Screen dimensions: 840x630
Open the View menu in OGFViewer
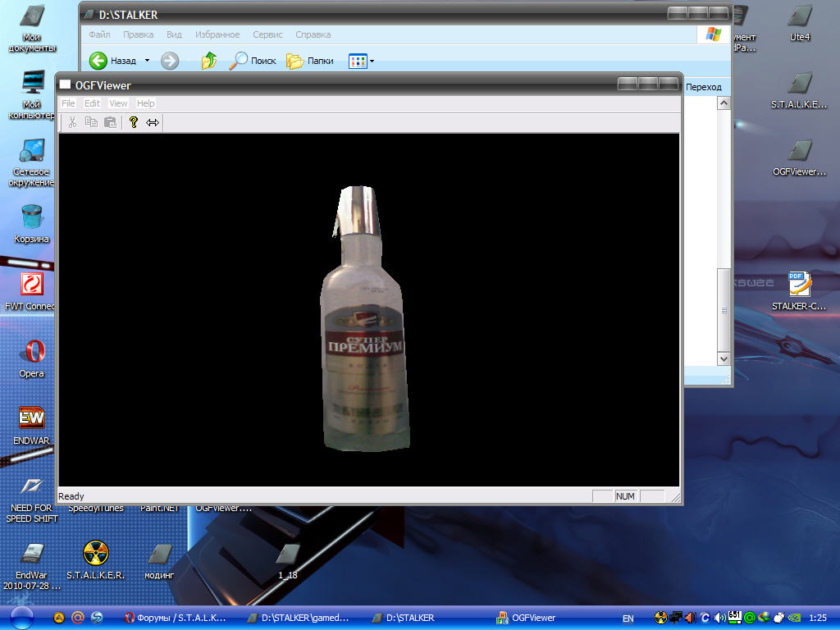[118, 103]
